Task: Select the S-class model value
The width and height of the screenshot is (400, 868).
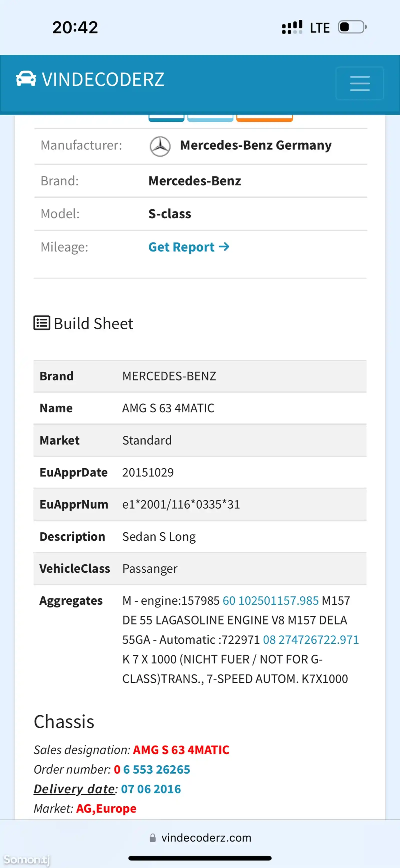Action: pyautogui.click(x=170, y=214)
